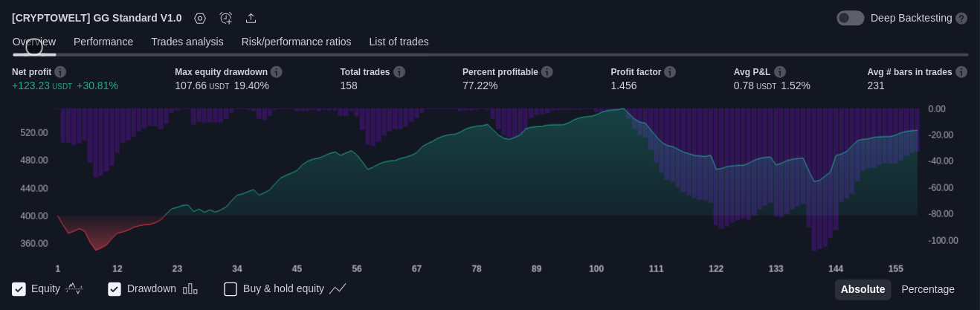Click Avg # bars in trades info icon
The width and height of the screenshot is (980, 310).
[961, 72]
